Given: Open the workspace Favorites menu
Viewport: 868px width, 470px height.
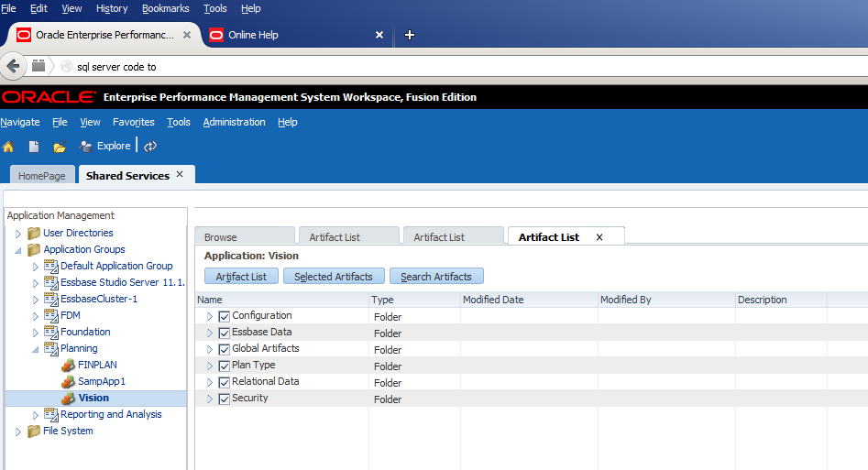Looking at the screenshot, I should tap(134, 122).
